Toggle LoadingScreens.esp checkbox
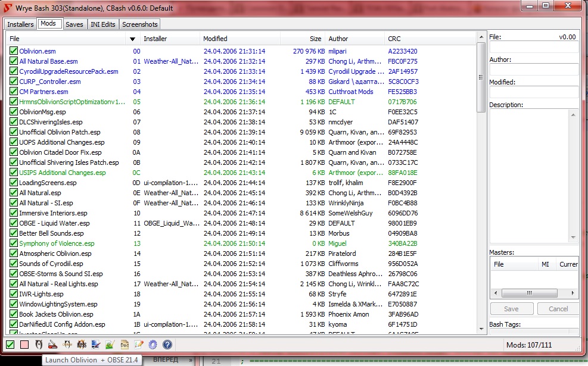The height and width of the screenshot is (366, 588). pyautogui.click(x=14, y=182)
